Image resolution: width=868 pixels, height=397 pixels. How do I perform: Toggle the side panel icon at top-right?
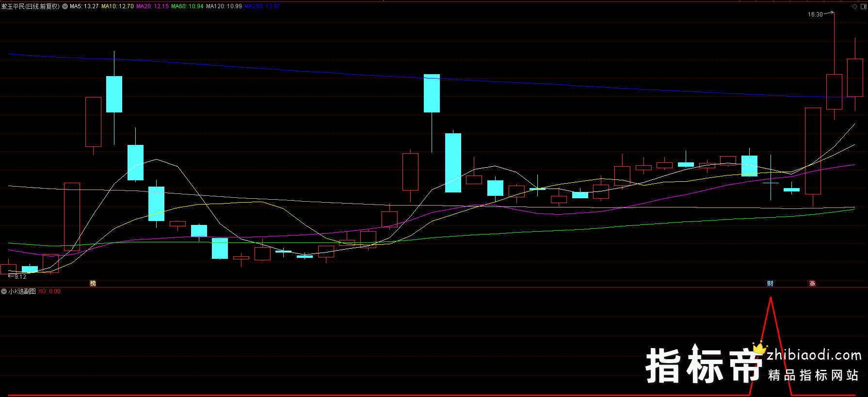tap(864, 6)
